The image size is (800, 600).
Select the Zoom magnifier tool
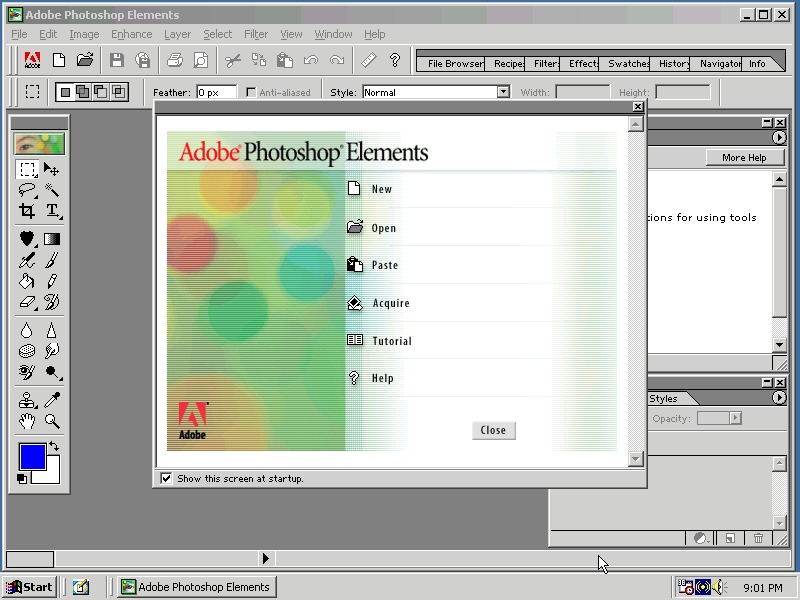[52, 421]
